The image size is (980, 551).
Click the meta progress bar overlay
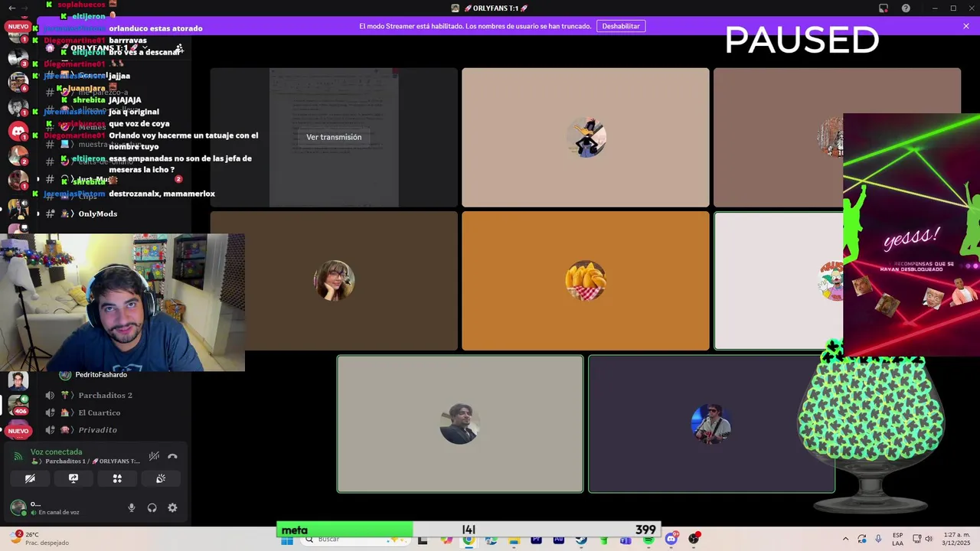(469, 530)
